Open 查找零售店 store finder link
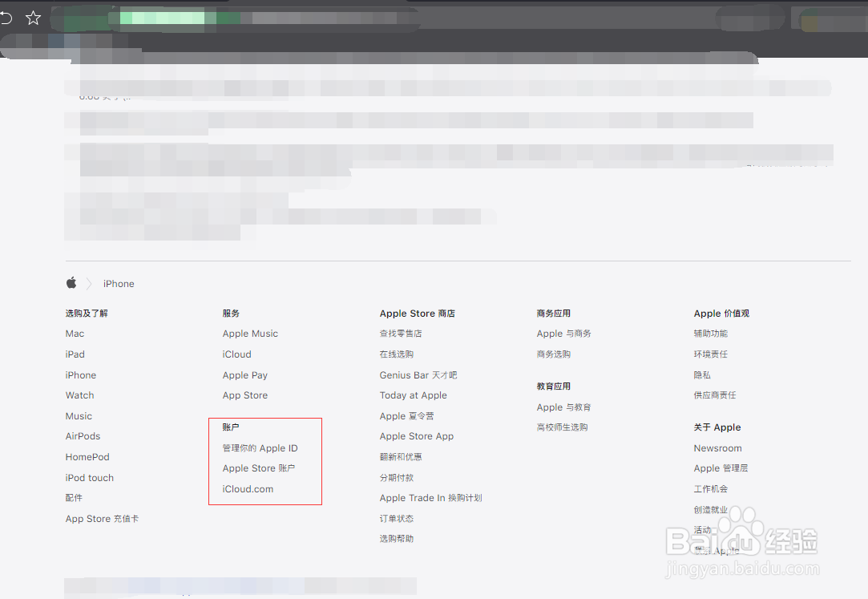 coord(401,334)
